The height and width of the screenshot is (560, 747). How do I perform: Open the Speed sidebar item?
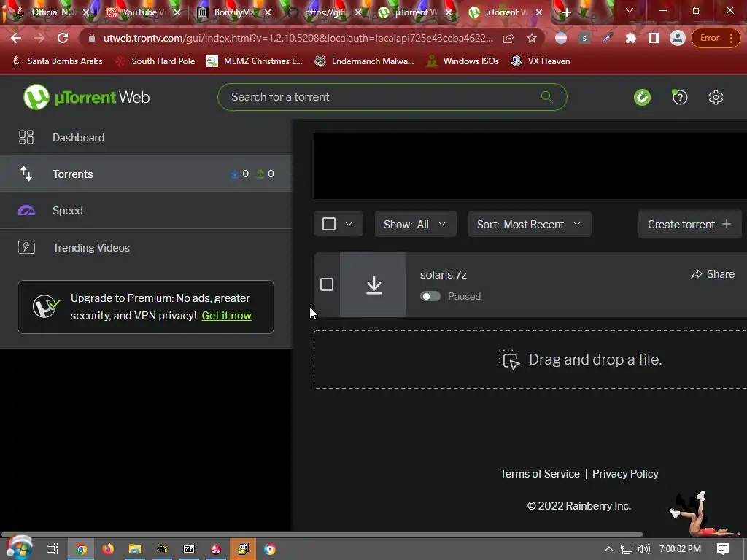146,211
